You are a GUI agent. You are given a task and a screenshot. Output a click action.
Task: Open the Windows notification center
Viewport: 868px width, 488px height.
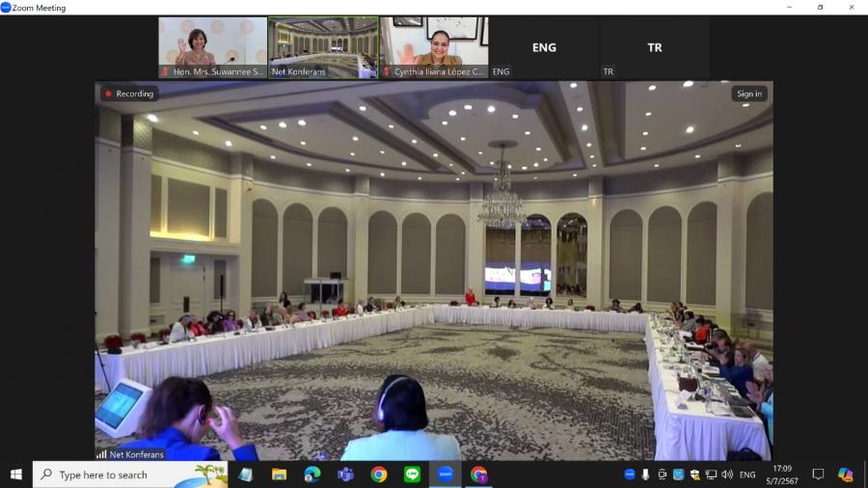click(x=818, y=474)
